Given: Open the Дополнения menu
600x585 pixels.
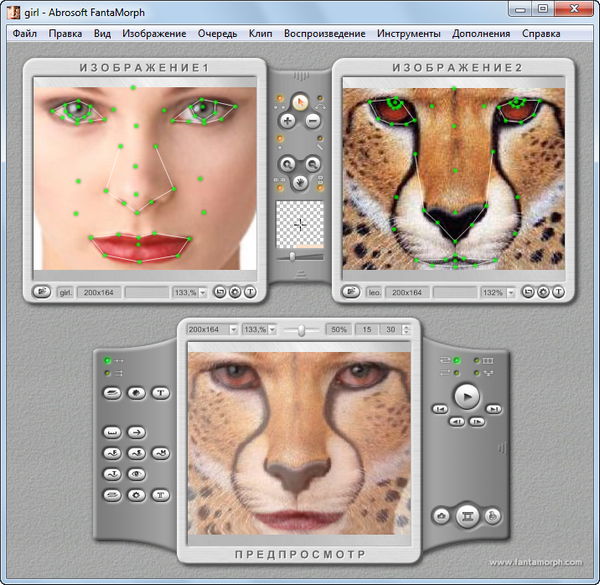Looking at the screenshot, I should point(481,34).
